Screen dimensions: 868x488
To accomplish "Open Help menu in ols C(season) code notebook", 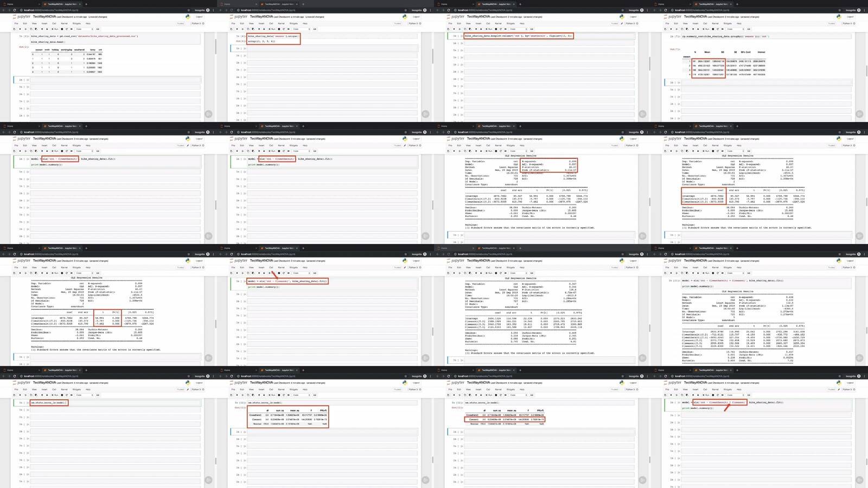I will [x=305, y=267].
